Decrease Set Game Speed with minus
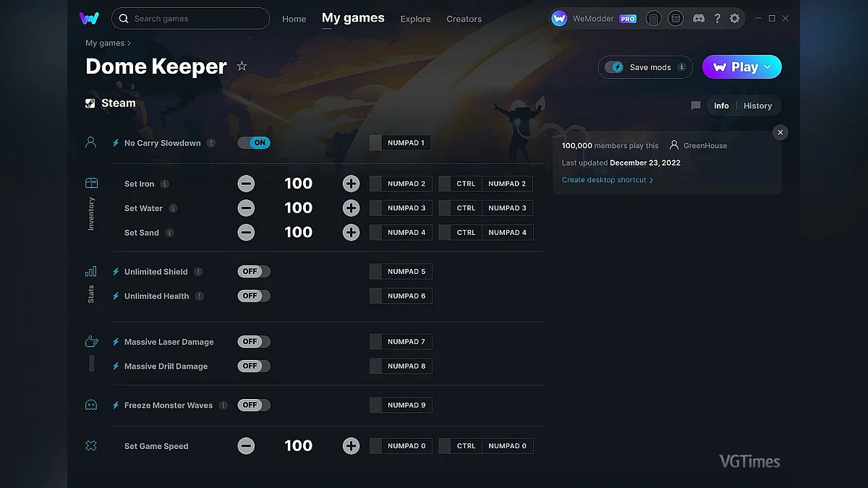Image resolution: width=868 pixels, height=488 pixels. [x=246, y=446]
